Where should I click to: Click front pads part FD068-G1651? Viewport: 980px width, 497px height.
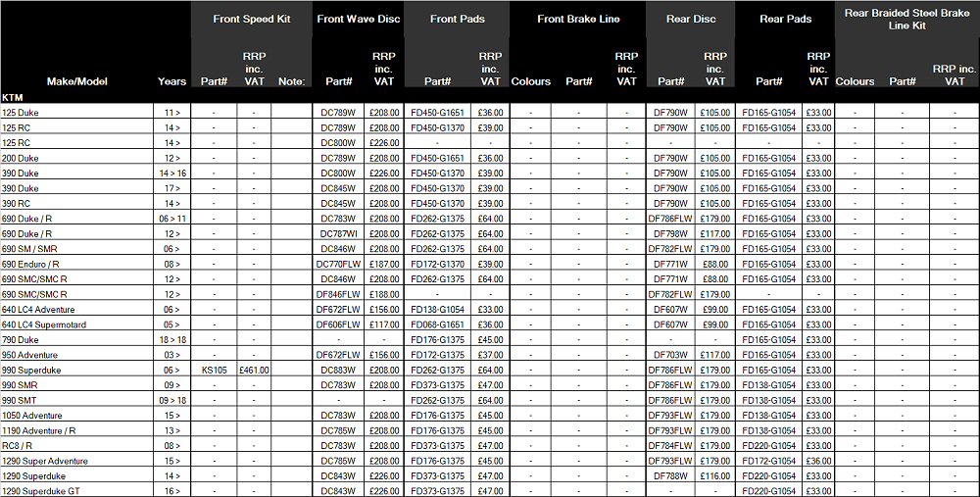tap(437, 325)
